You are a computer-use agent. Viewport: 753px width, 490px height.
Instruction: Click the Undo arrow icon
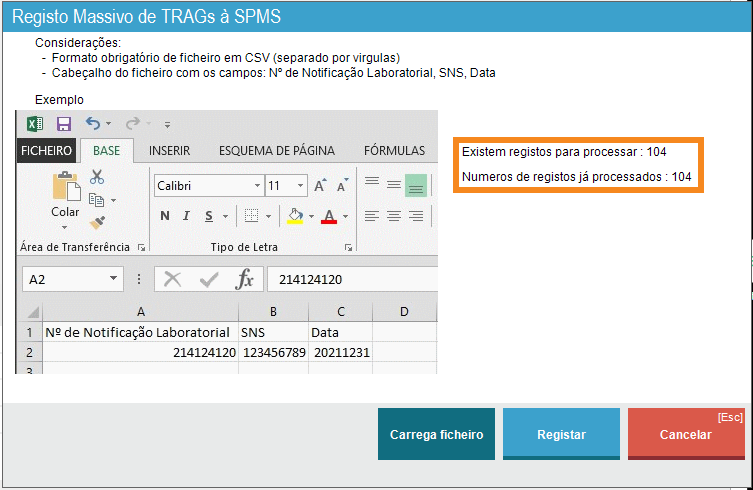(x=93, y=124)
